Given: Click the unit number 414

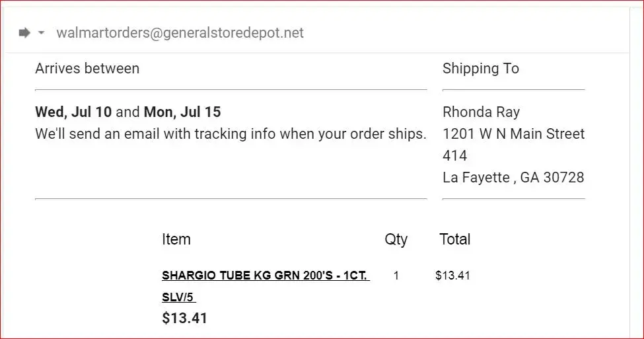Looking at the screenshot, I should 454,156.
